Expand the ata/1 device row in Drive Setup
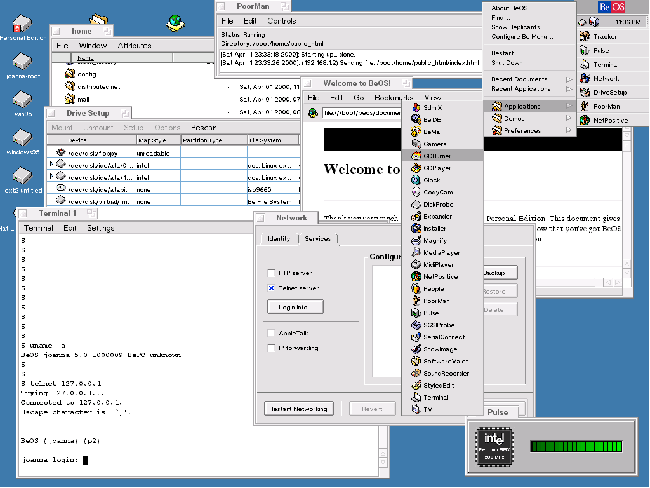 tap(51, 176)
